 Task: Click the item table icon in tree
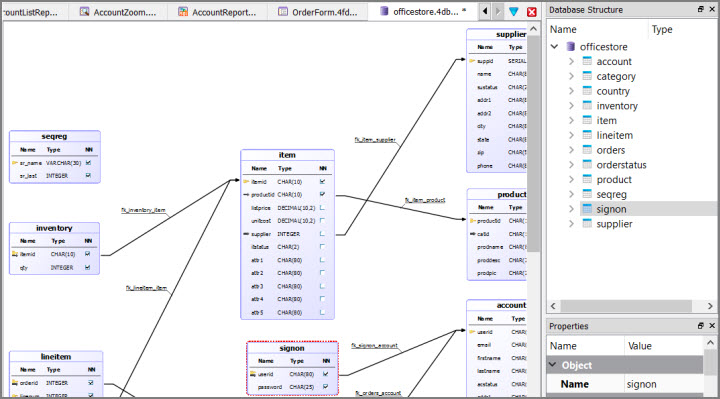[587, 119]
